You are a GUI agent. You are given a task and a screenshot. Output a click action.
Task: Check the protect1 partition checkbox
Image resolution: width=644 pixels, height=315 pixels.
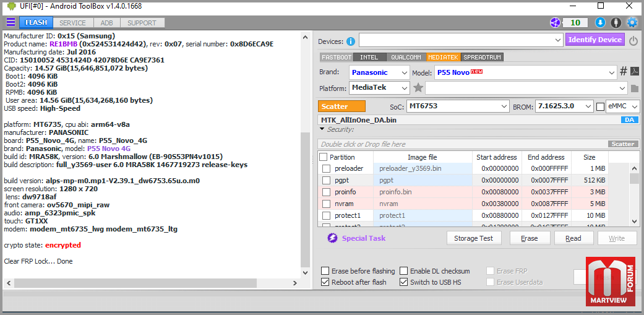coord(326,215)
